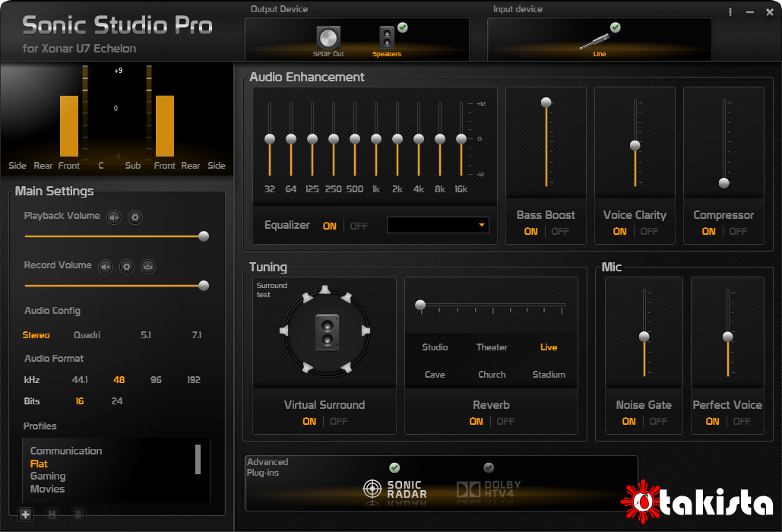Click the center speaker in surround test
Screen dimensions: 782x532
[327, 332]
